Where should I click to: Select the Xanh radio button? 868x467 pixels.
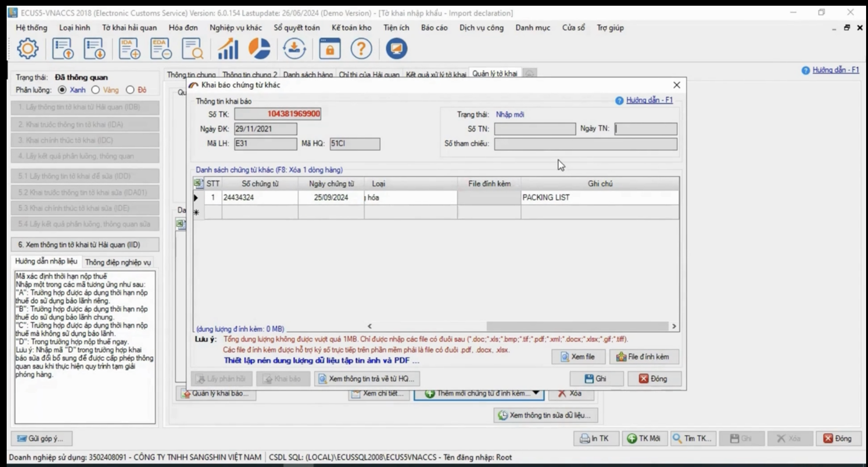tap(62, 90)
